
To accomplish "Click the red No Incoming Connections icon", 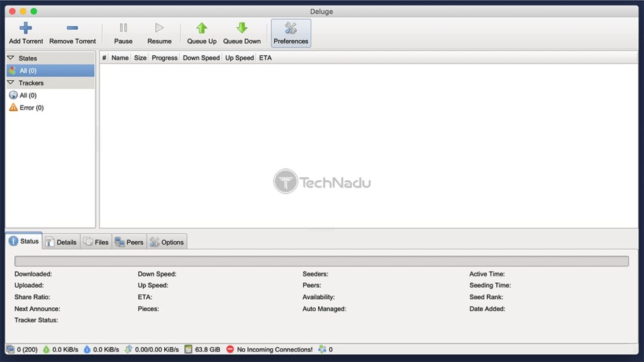I will coord(230,349).
